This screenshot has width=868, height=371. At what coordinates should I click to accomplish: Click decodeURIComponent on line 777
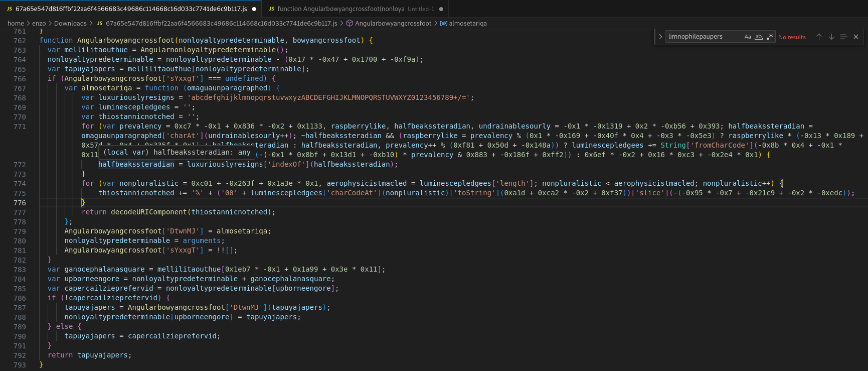pos(149,212)
